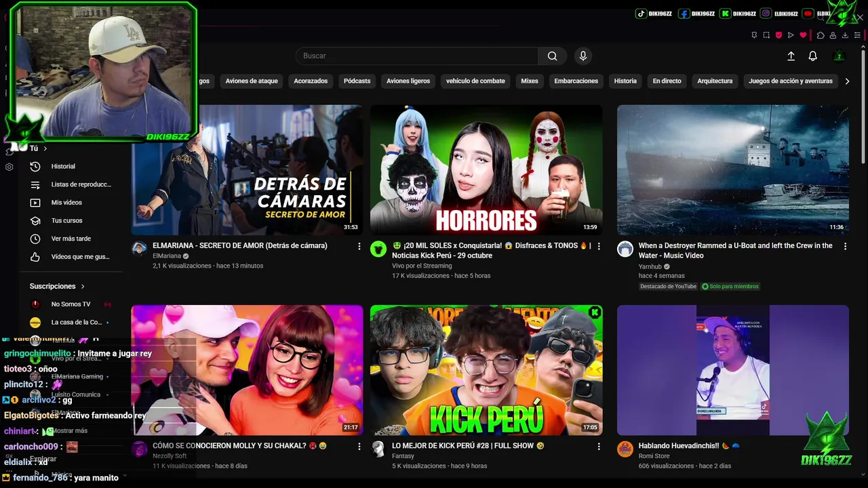Open Historial in the sidebar
868x488 pixels.
[x=71, y=166]
